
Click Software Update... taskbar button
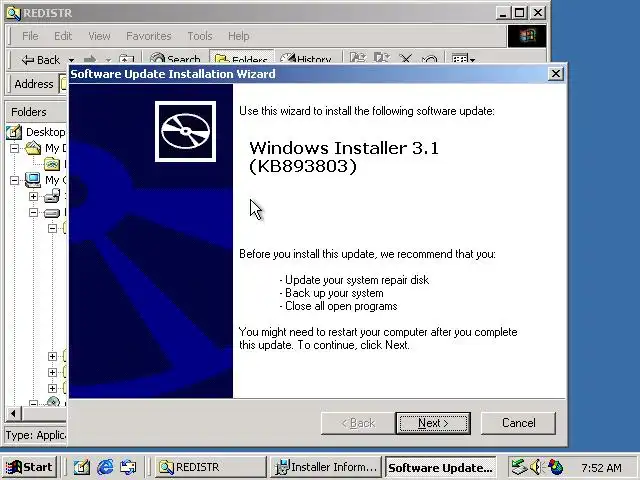441,467
